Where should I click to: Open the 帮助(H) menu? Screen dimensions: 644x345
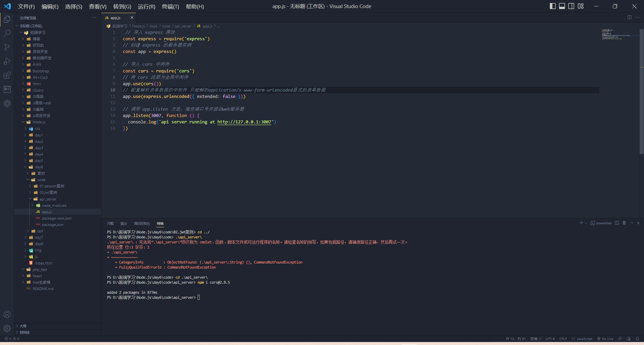coord(195,6)
